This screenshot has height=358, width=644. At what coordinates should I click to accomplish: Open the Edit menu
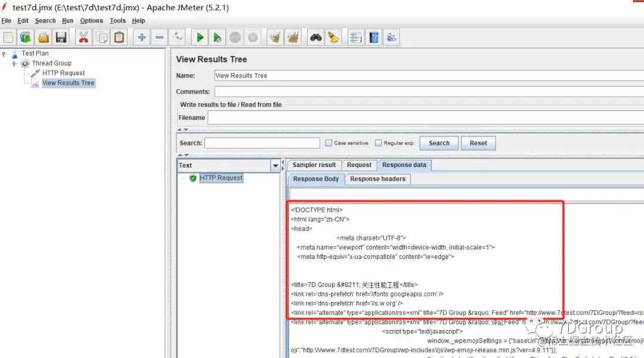pos(23,20)
